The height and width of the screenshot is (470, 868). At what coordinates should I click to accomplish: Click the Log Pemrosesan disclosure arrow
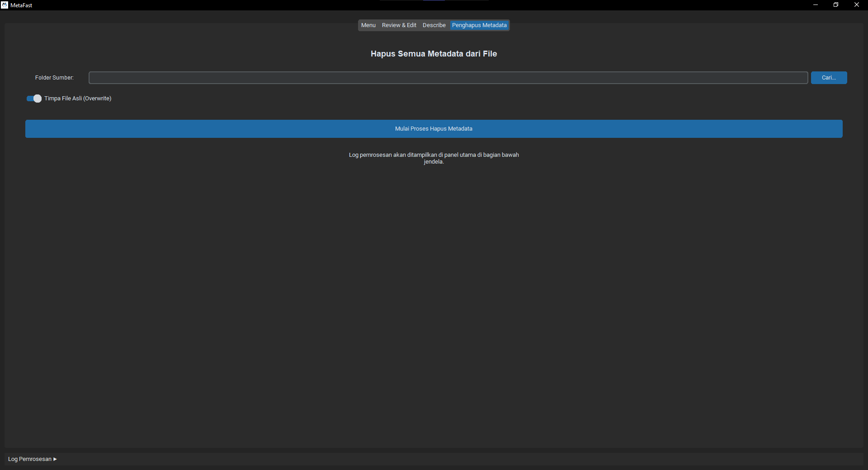click(x=54, y=459)
